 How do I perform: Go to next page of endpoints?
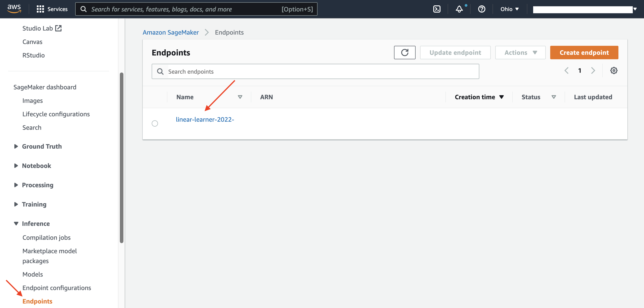(593, 70)
